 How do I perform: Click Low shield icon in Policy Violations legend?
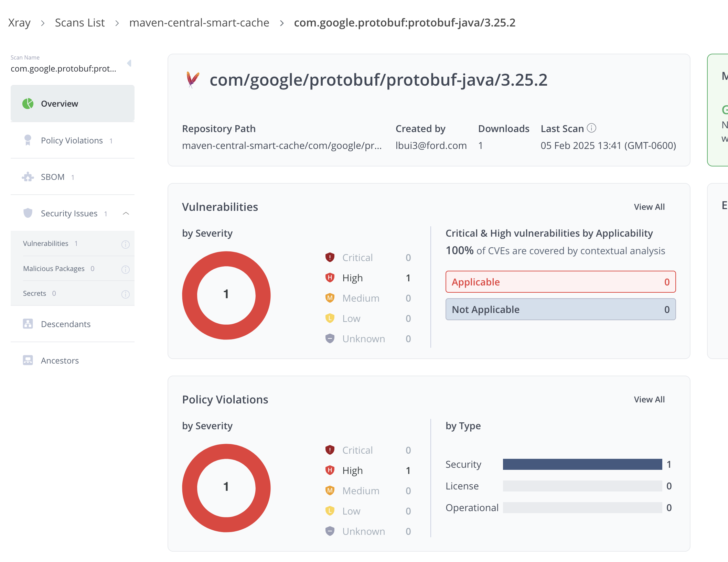330,511
